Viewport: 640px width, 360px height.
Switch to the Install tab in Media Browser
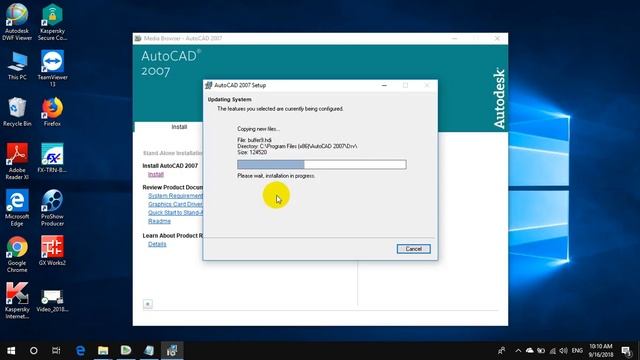click(179, 127)
